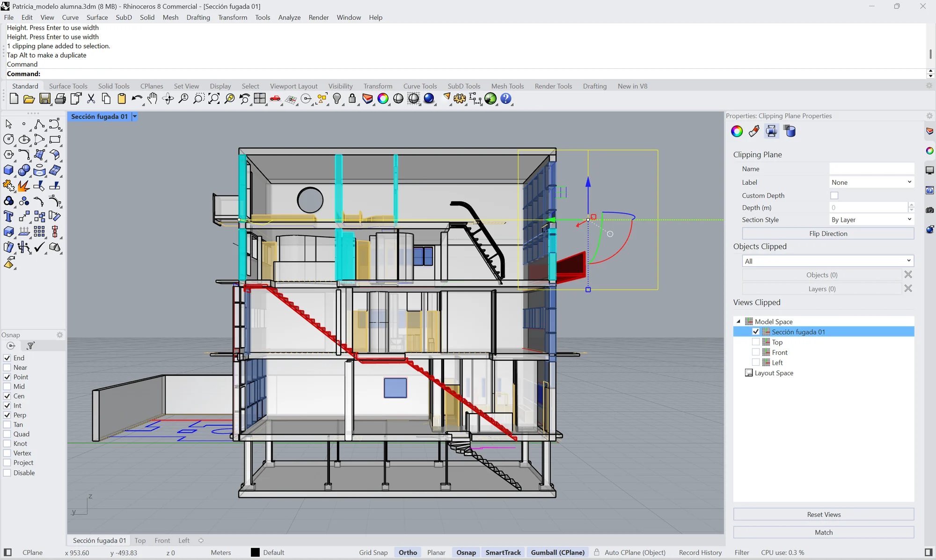Toggle Ortho in the status bar

click(408, 553)
